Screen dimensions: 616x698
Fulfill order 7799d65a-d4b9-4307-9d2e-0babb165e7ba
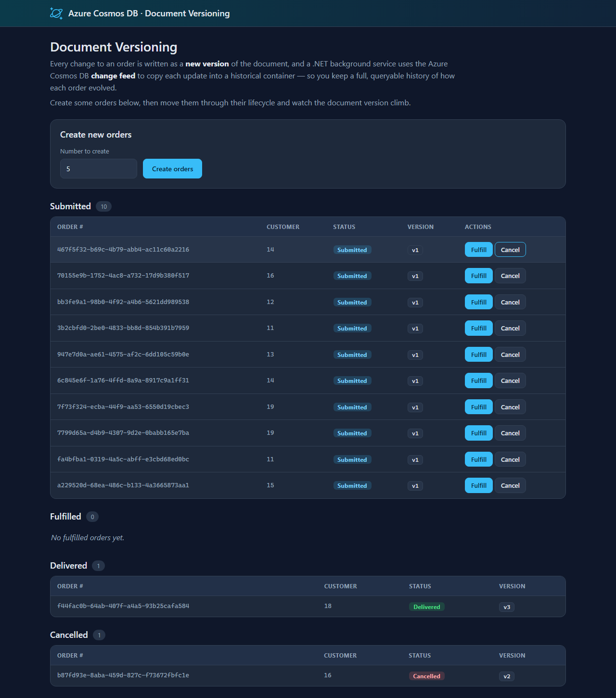(479, 433)
